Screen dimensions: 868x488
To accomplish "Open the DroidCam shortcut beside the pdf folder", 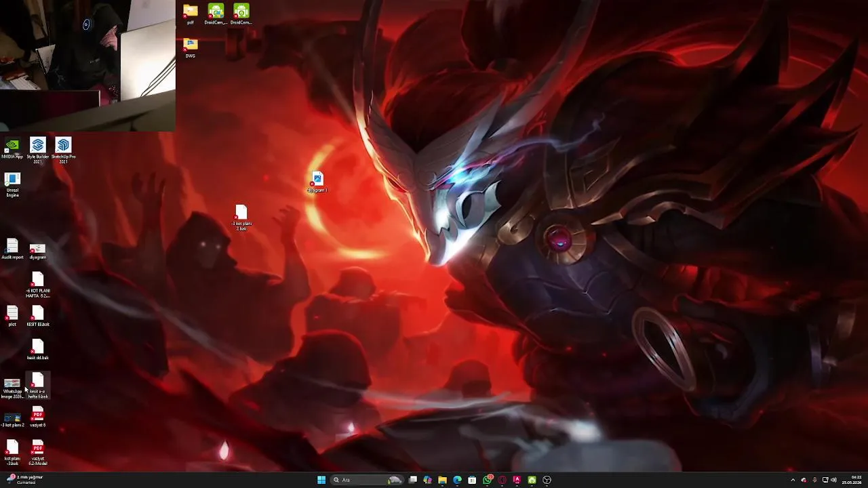I will [x=216, y=14].
